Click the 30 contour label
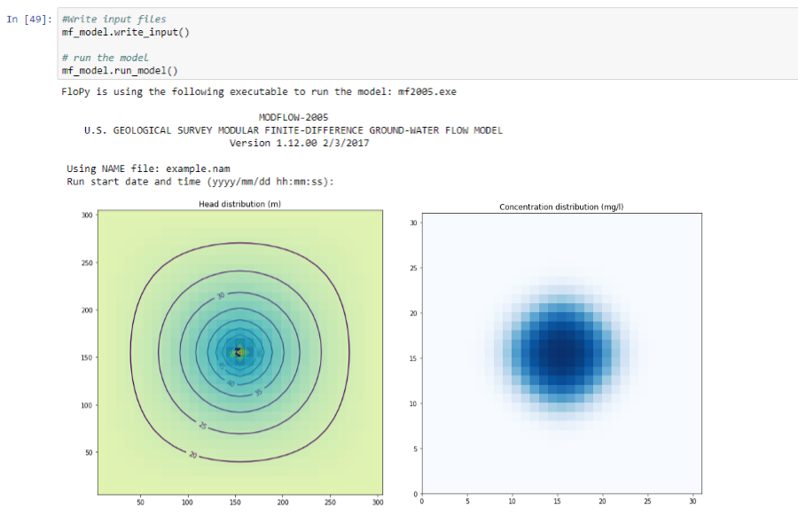798x532 pixels. click(221, 296)
